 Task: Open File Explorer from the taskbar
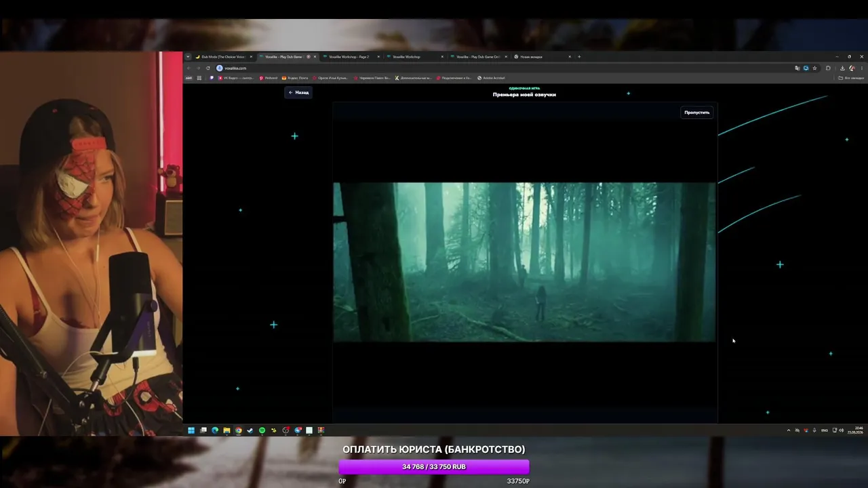(x=226, y=430)
